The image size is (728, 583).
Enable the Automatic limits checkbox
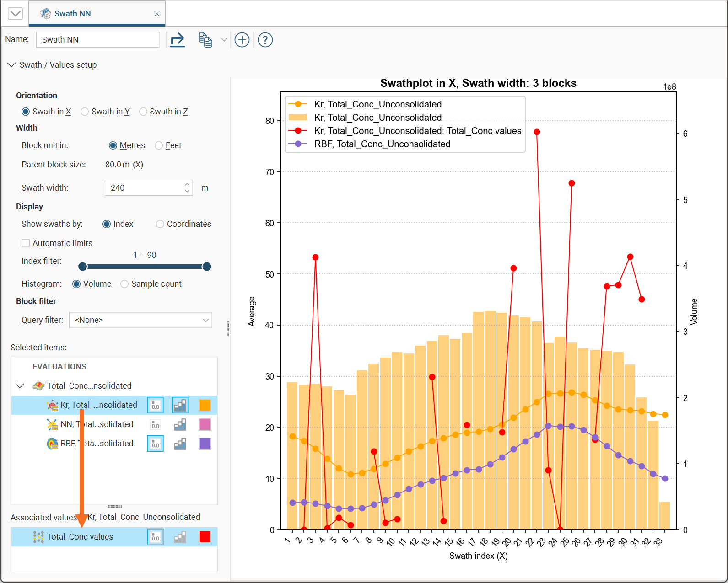pos(26,243)
